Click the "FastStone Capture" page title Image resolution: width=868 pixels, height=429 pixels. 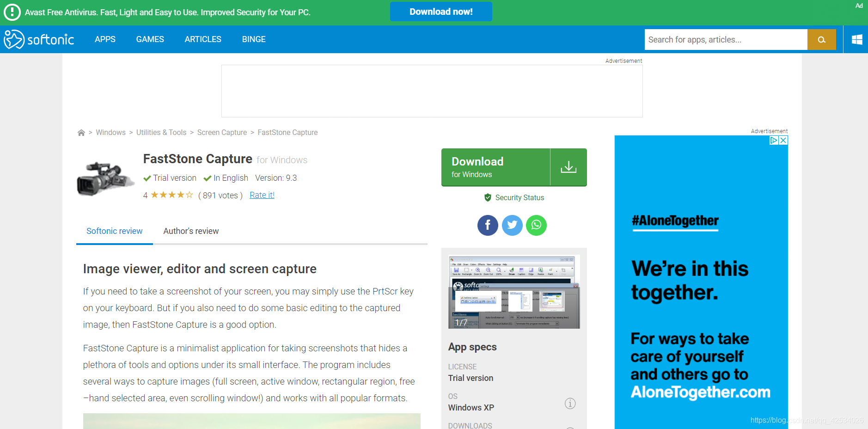tap(198, 159)
